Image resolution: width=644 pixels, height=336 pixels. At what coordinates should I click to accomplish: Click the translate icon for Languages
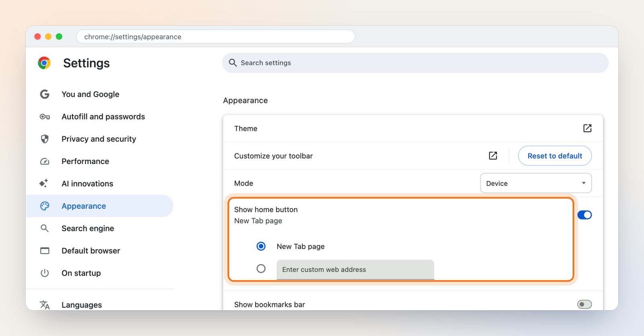click(45, 305)
